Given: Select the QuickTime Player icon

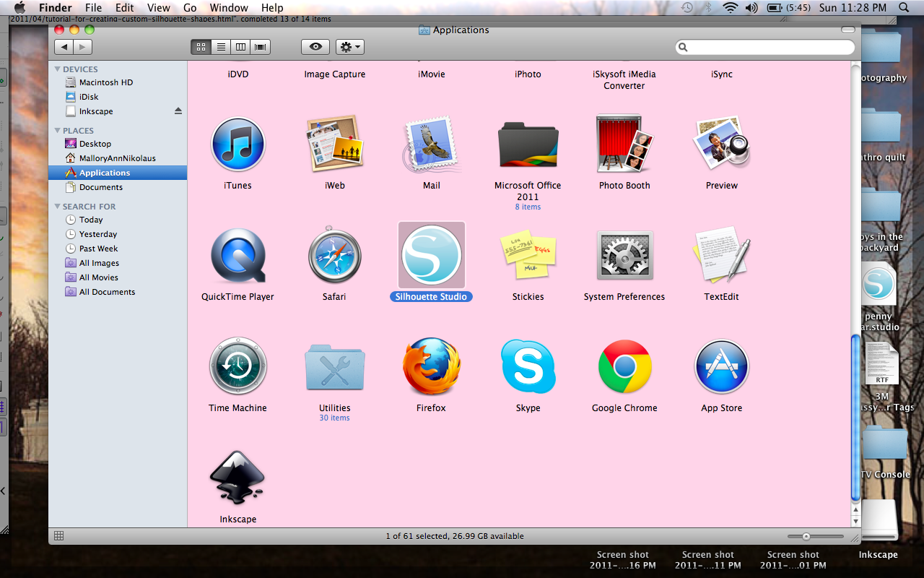Looking at the screenshot, I should (237, 256).
